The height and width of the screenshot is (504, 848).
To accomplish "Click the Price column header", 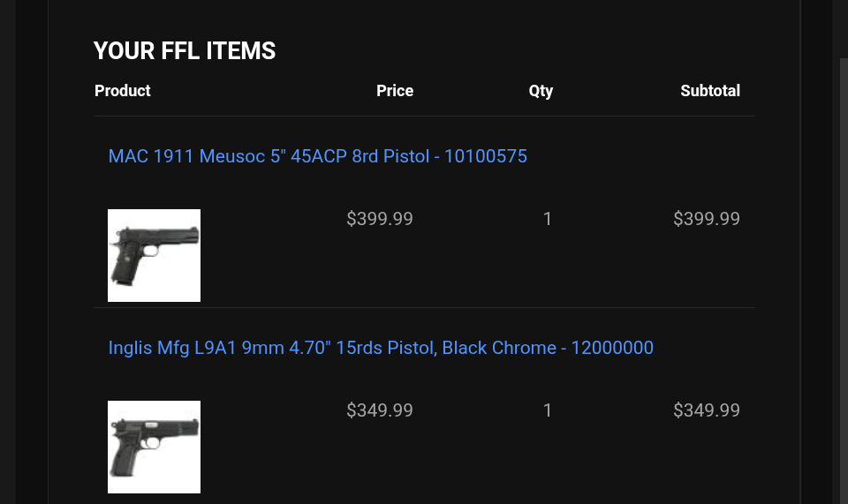I will point(394,91).
